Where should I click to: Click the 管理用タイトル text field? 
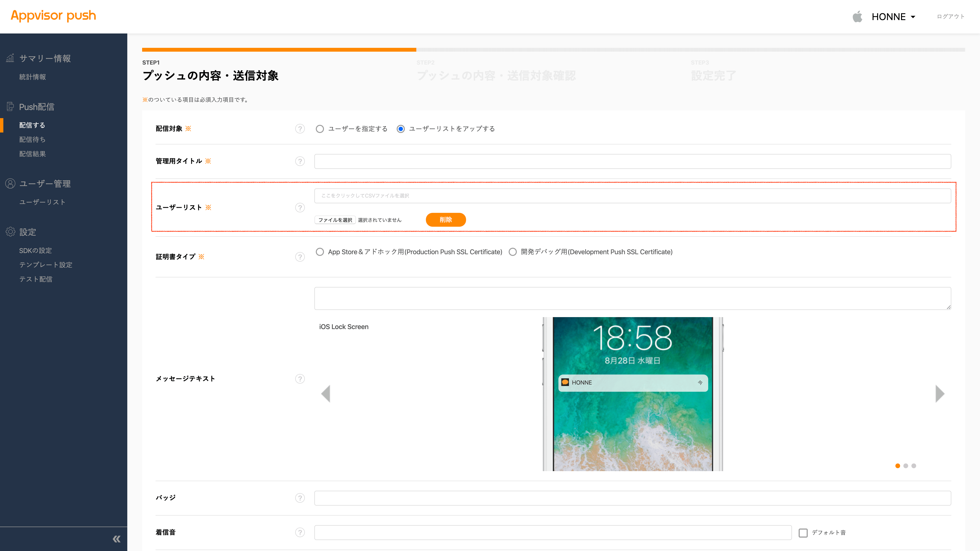pyautogui.click(x=632, y=161)
